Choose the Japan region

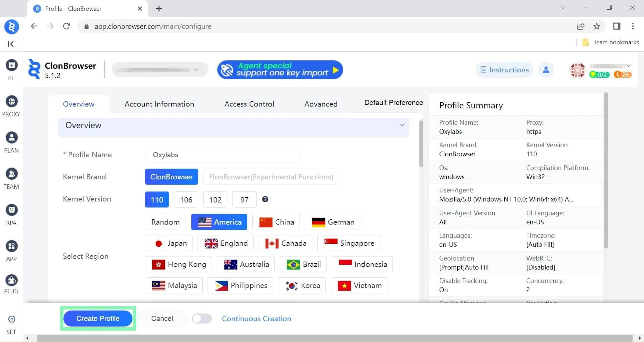tap(169, 243)
